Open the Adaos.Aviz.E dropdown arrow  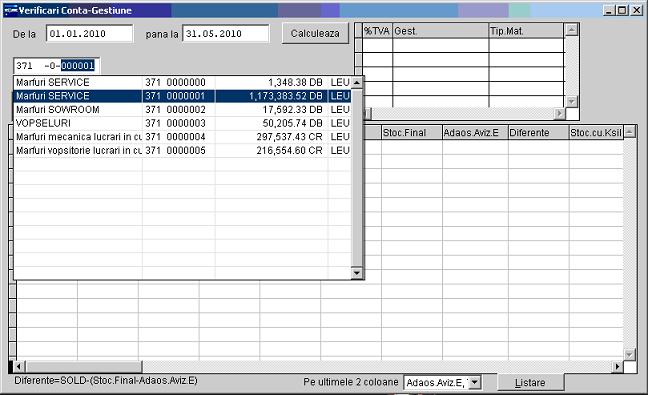click(475, 383)
